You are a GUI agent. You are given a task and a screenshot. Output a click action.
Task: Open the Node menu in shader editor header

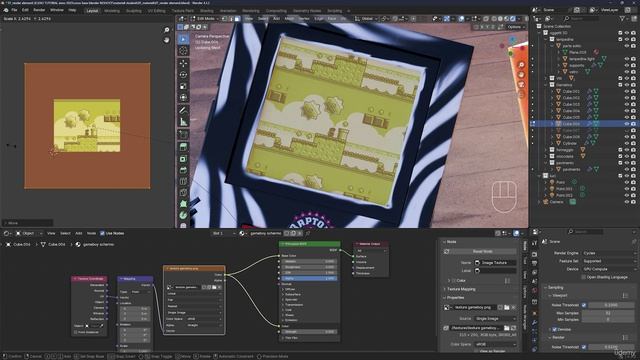pyautogui.click(x=91, y=233)
